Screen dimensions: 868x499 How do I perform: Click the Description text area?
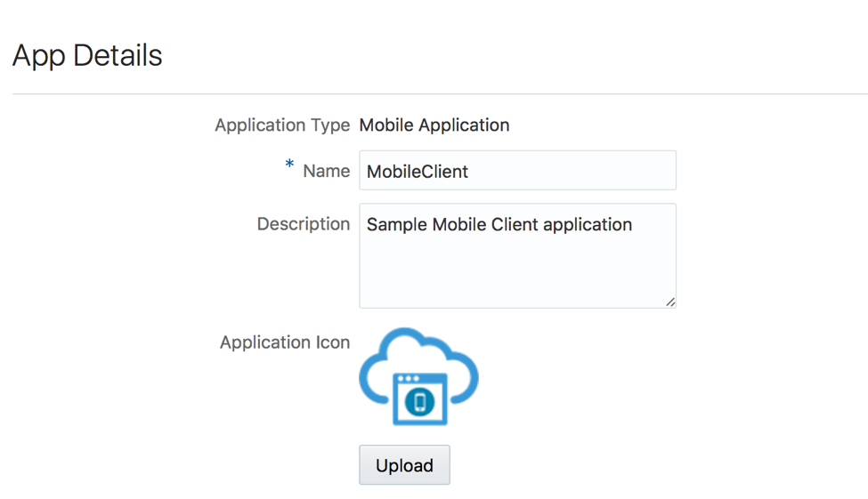click(x=516, y=256)
